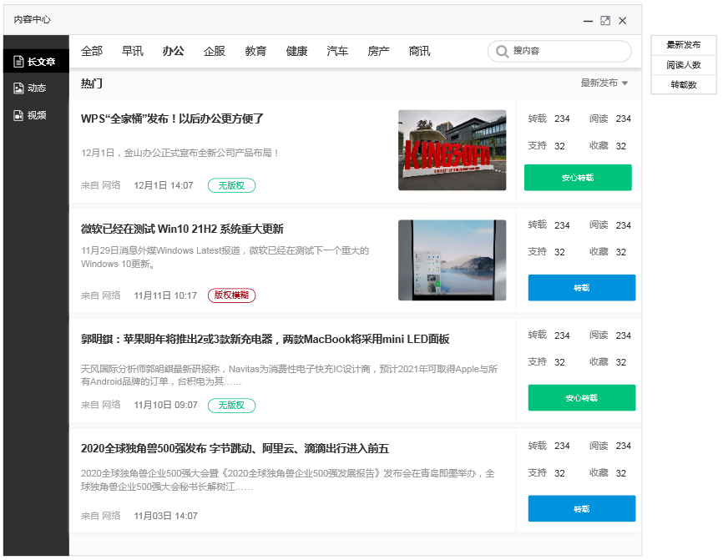
Task: Click date 12月1日 14:07
Action: tap(164, 185)
